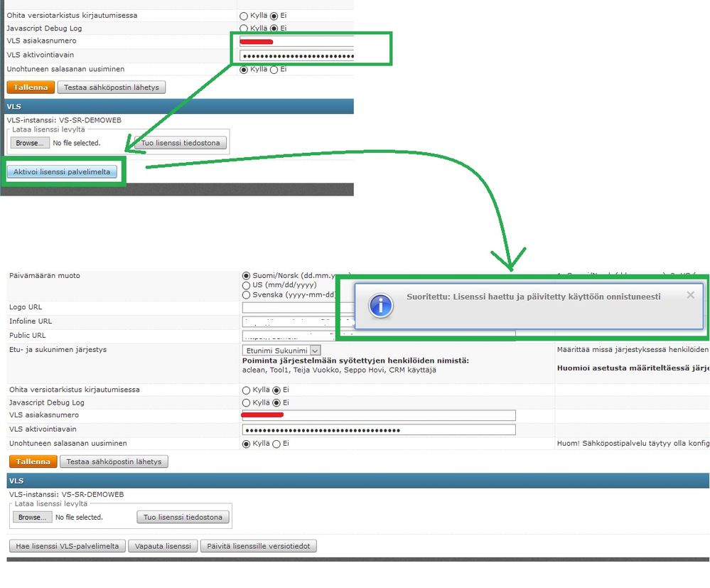Click Aktivoi lisenssi palvelimelta button
This screenshot has height=588, width=710.
coord(62,171)
